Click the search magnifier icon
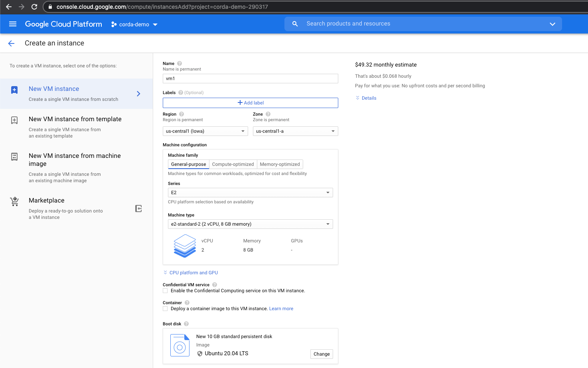 pyautogui.click(x=295, y=24)
